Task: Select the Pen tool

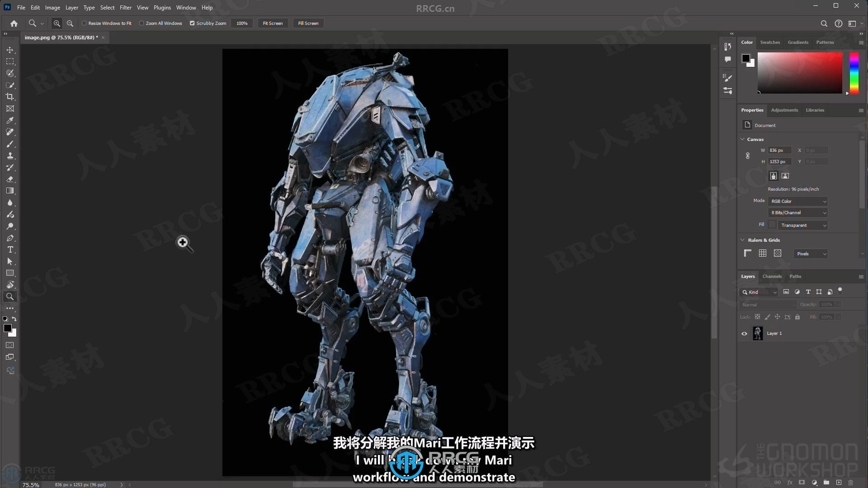Action: pos(10,238)
